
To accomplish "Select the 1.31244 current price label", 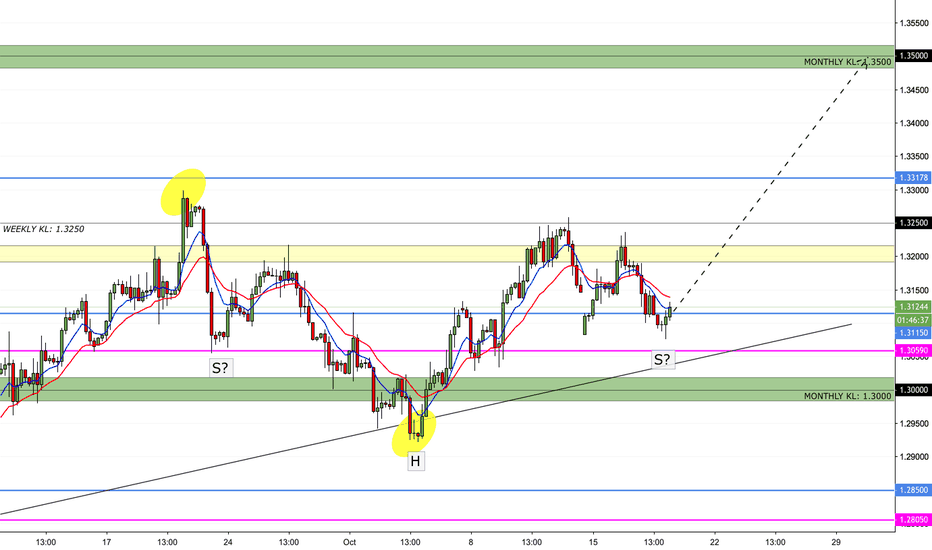I will (914, 307).
